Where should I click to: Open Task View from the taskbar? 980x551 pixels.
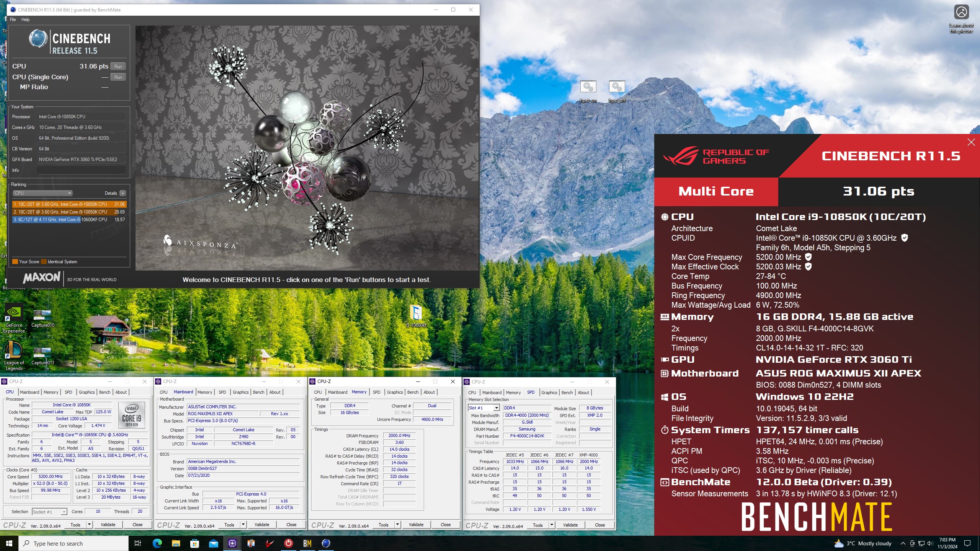point(138,543)
